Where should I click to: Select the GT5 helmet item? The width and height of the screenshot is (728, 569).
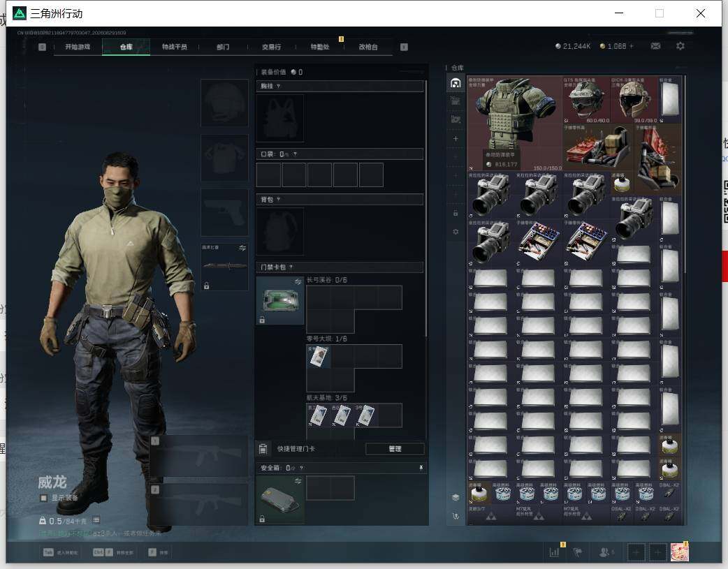[586, 100]
